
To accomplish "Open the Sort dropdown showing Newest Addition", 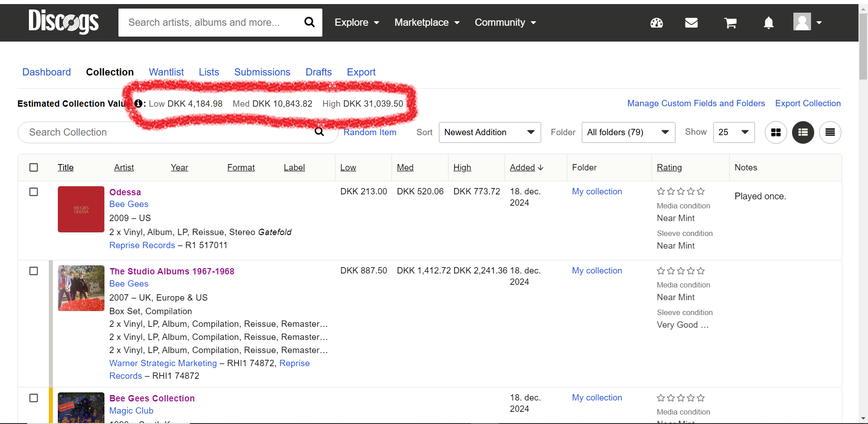I will (x=490, y=132).
